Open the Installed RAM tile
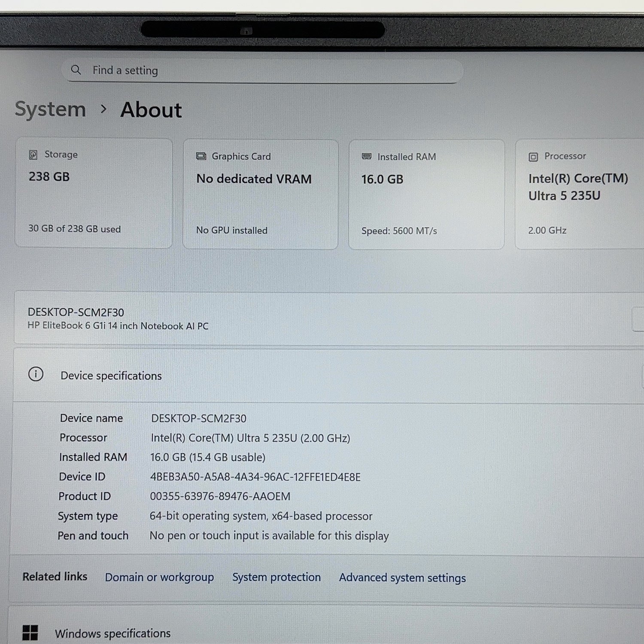This screenshot has height=644, width=644. click(x=426, y=194)
